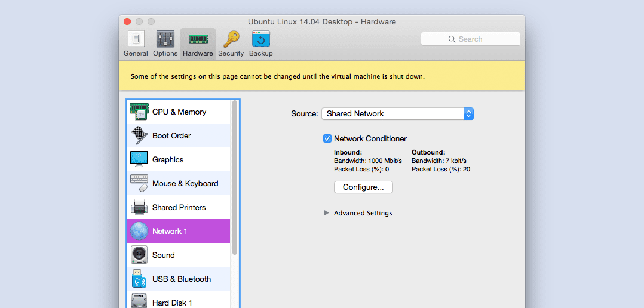The height and width of the screenshot is (308, 644).
Task: Switch to the Backup tab label
Action: [x=261, y=53]
